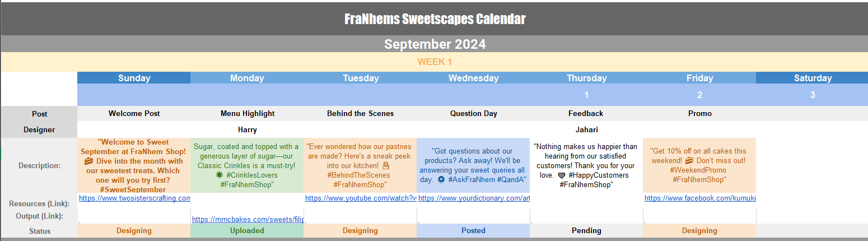Open the mmcbakes.com output link
Viewport: 868px width, 241px height.
click(248, 219)
